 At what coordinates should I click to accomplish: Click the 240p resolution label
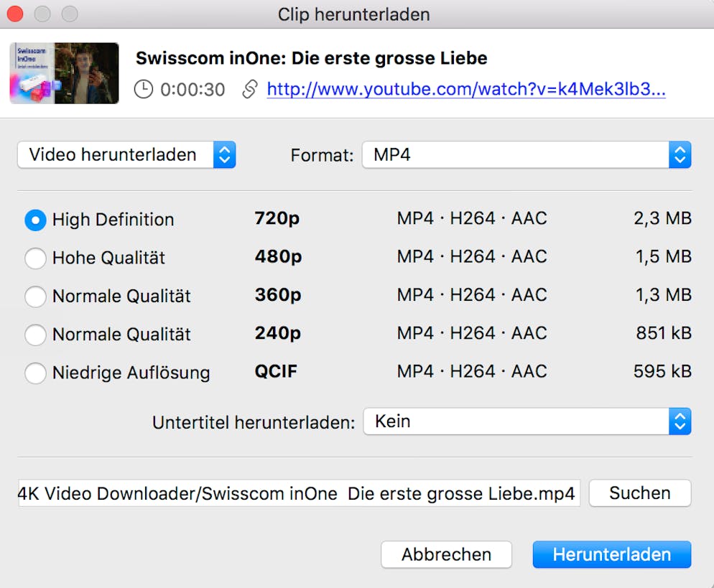click(278, 334)
